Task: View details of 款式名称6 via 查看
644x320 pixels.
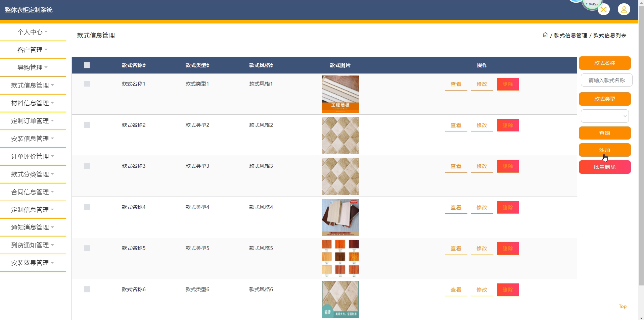Action: (x=456, y=290)
